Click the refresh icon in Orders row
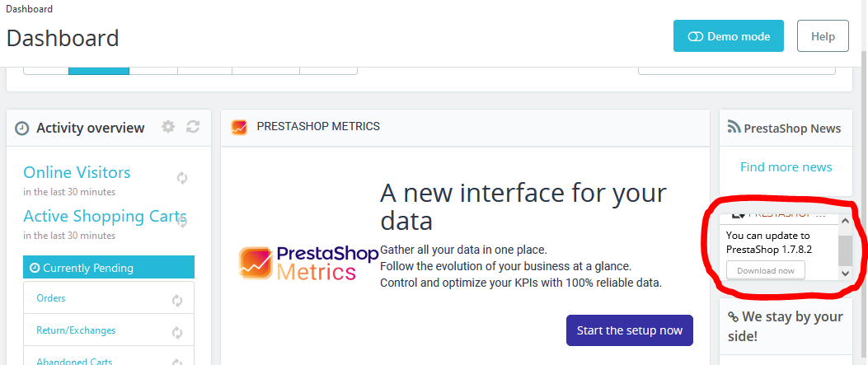 coord(177,301)
